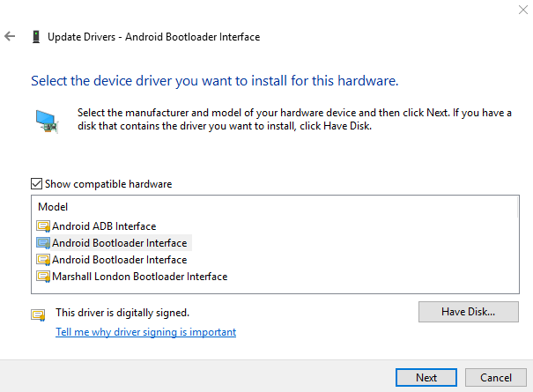The width and height of the screenshot is (533, 392).
Task: Click the Android ADB Interface driver icon
Action: coord(43,226)
